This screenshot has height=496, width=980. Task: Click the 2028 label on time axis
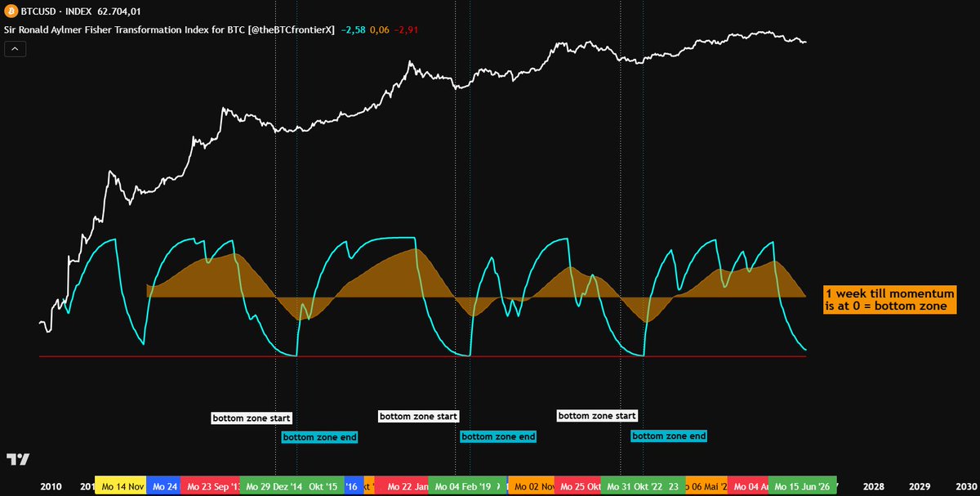tap(873, 486)
